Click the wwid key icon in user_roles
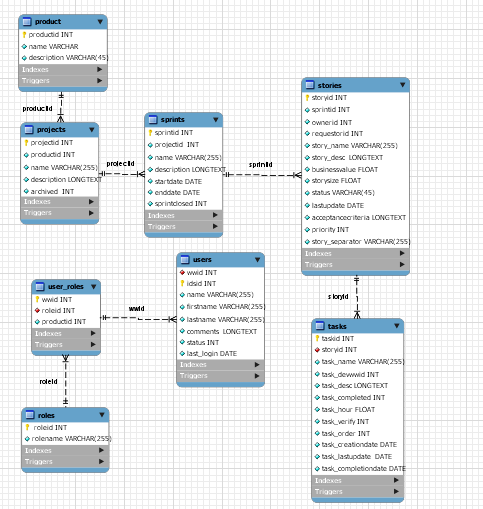483x509 pixels. tap(37, 299)
